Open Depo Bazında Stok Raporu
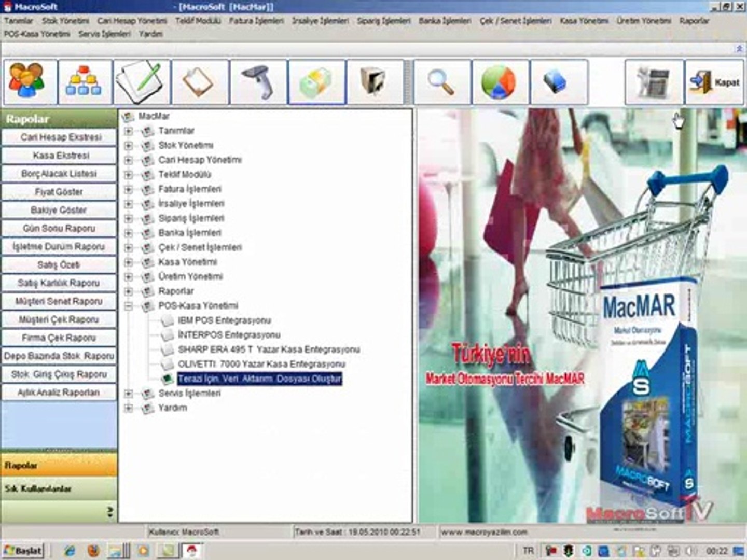 coord(59,356)
